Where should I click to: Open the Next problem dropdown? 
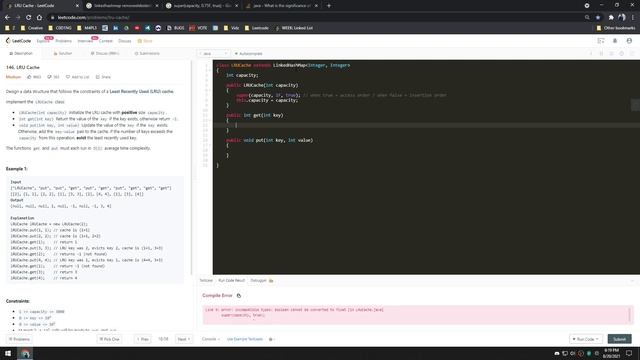tap(184, 339)
